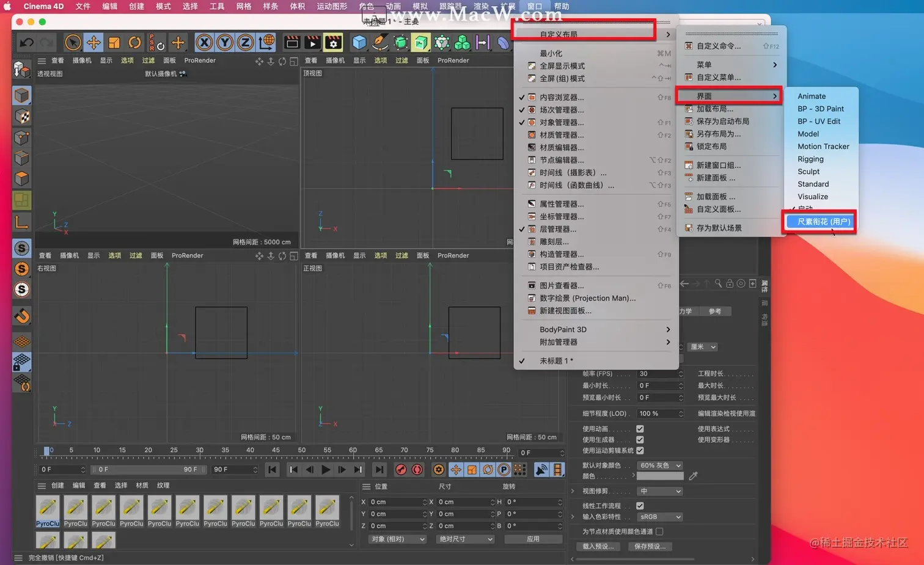Select Polygons mode in left toolbar

click(x=22, y=178)
